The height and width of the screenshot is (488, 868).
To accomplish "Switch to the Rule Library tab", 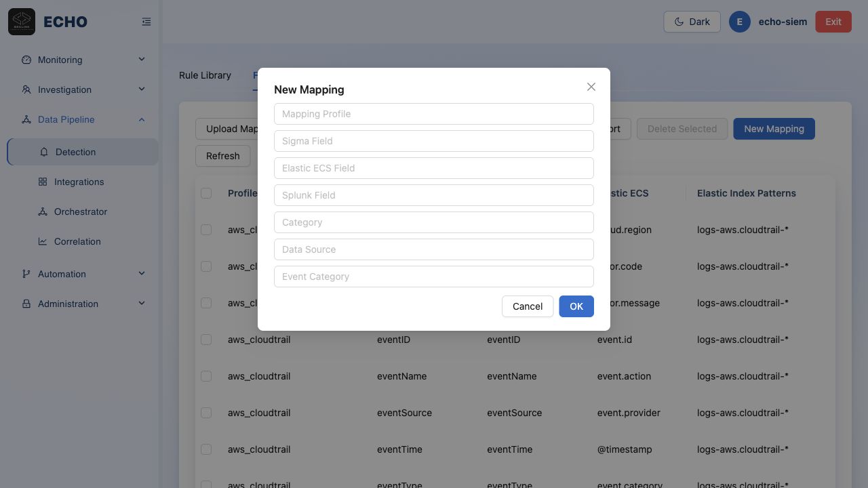I will [205, 75].
